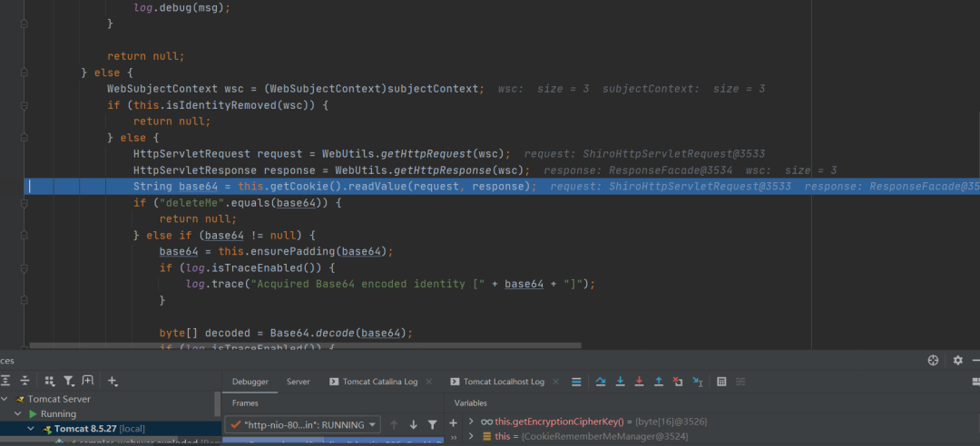The height and width of the screenshot is (446, 980).
Task: Click the crosshair locate icon in Services header
Action: pos(933,360)
